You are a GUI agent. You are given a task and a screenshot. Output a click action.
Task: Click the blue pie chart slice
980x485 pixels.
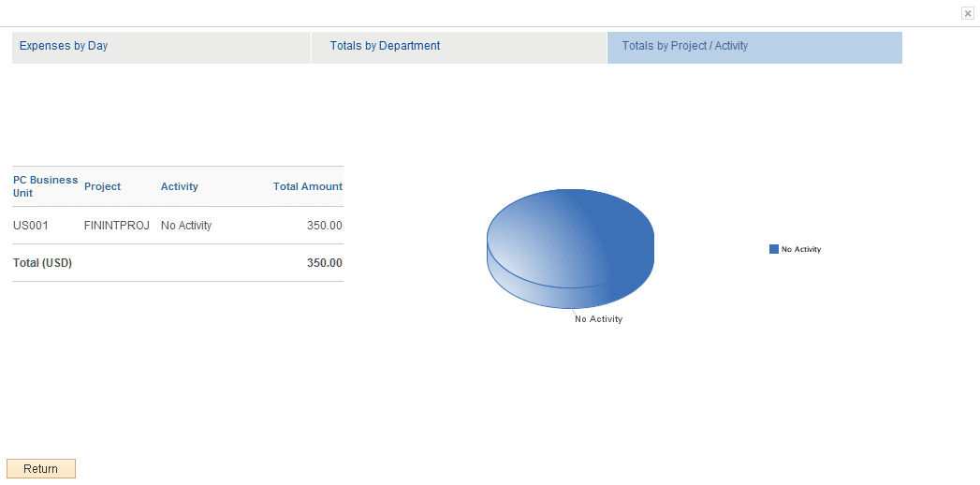570,248
